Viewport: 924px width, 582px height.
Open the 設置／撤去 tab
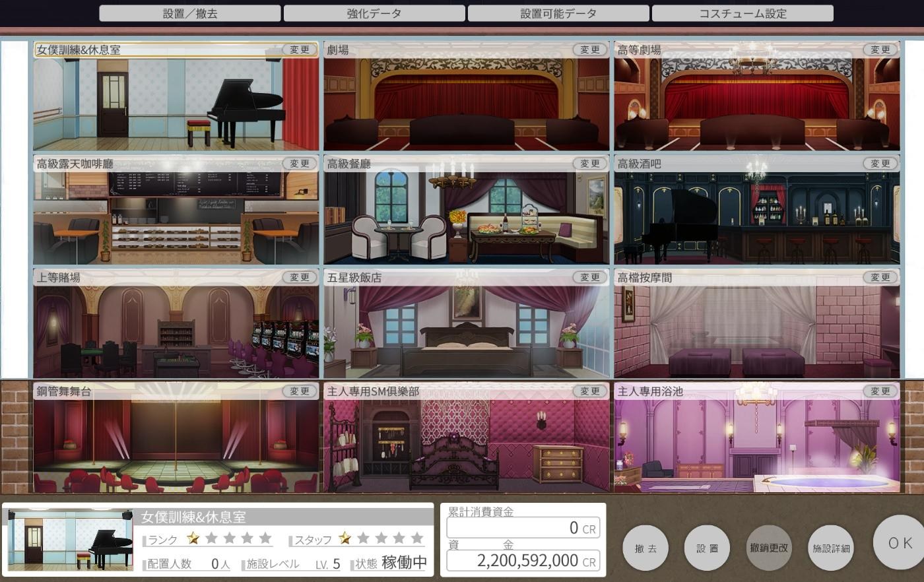click(190, 13)
